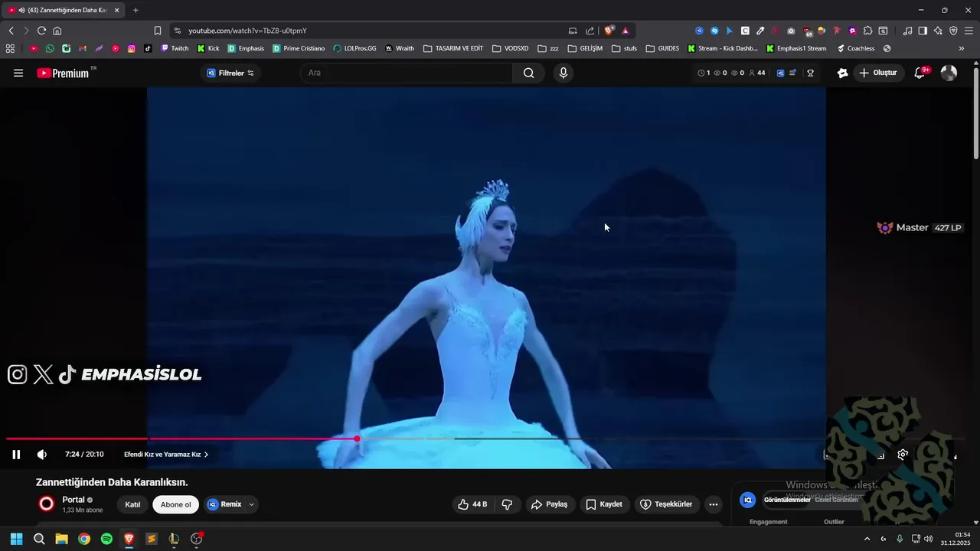Click the youtube.com address bar
This screenshot has height=551, width=980.
367,31
